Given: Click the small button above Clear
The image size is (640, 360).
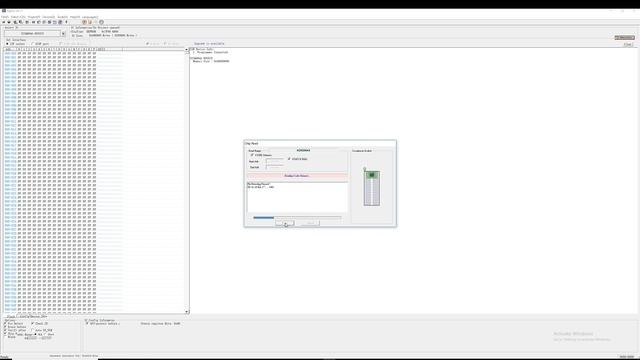Looking at the screenshot, I should click(624, 38).
